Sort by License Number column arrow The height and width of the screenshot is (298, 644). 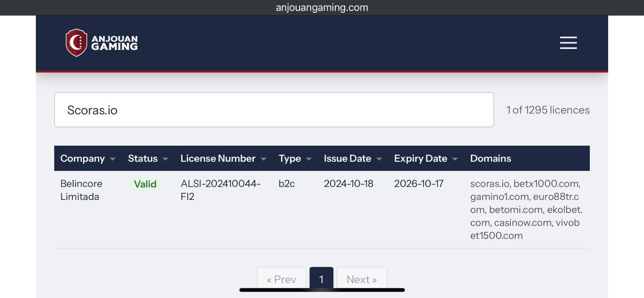pyautogui.click(x=264, y=159)
